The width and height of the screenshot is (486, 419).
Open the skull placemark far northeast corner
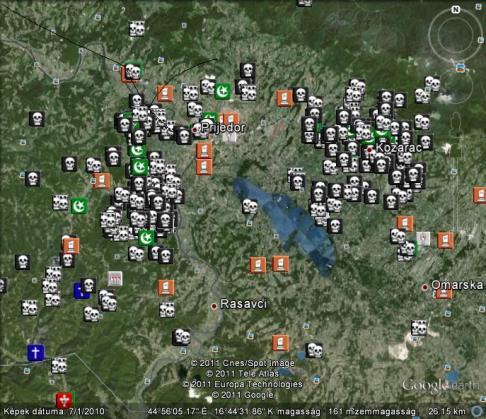432,84
